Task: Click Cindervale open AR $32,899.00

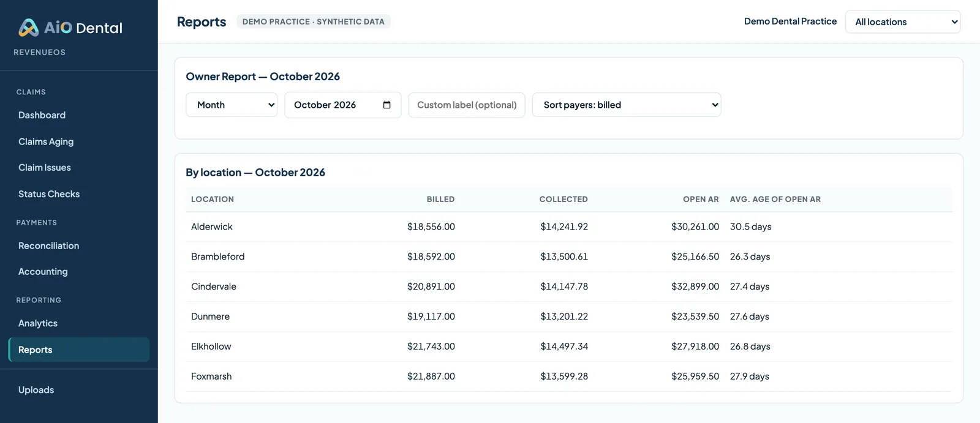Action: 695,286
